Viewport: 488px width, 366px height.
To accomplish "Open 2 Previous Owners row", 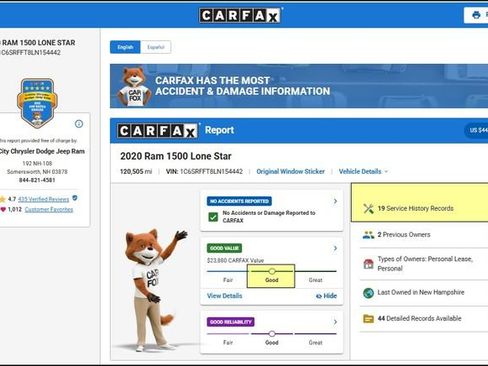I will coord(424,235).
